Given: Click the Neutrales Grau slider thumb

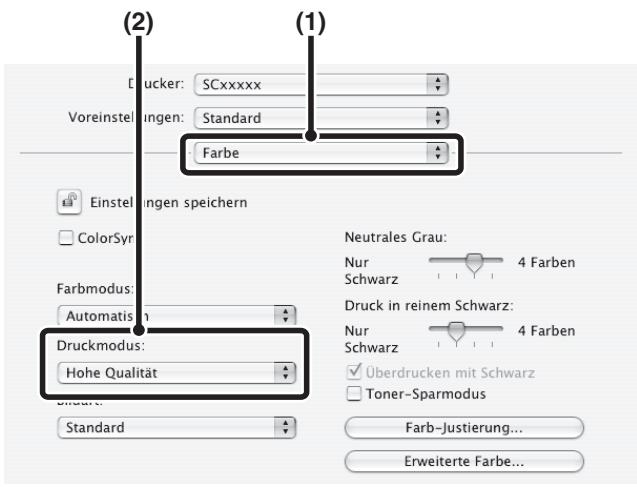Looking at the screenshot, I should click(x=474, y=263).
